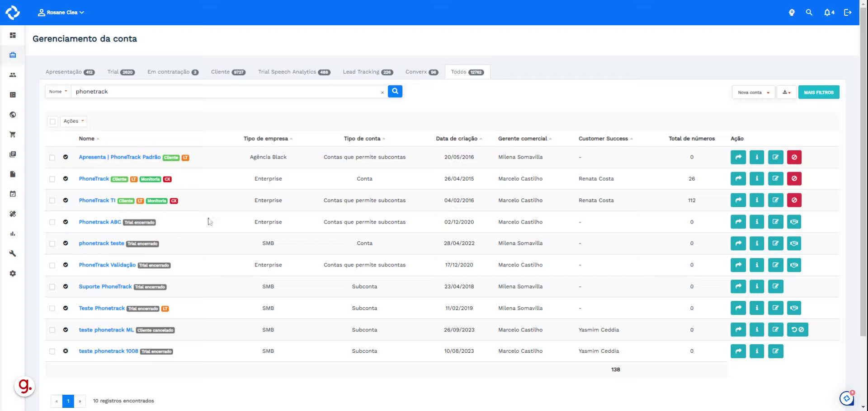Screen dimensions: 868x411
Task: Check the teste phonetrack 1008 row checkbox
Action: 52,351
